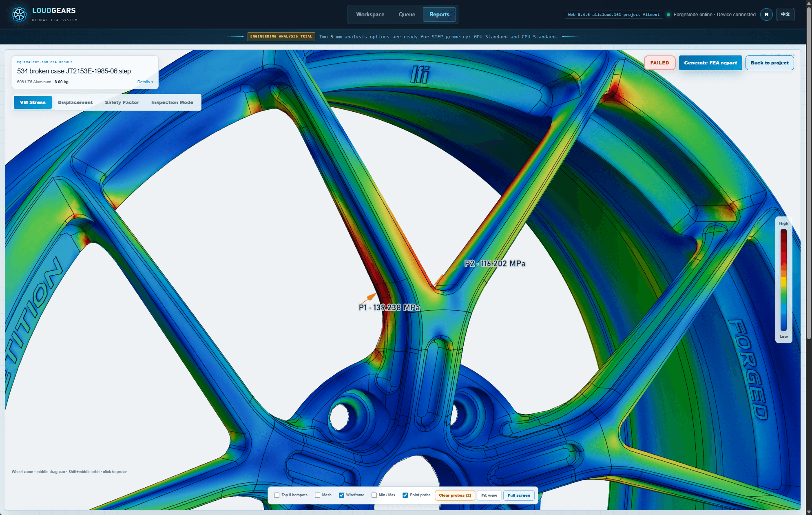Click Generate FEA report
Image resolution: width=812 pixels, height=515 pixels.
pyautogui.click(x=710, y=63)
